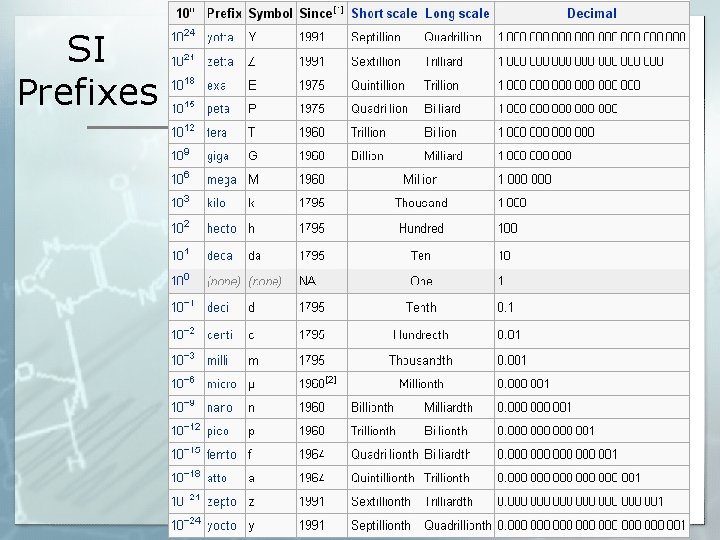Click the "Thousand" cell in kilo row
The height and width of the screenshot is (540, 720).
(421, 203)
